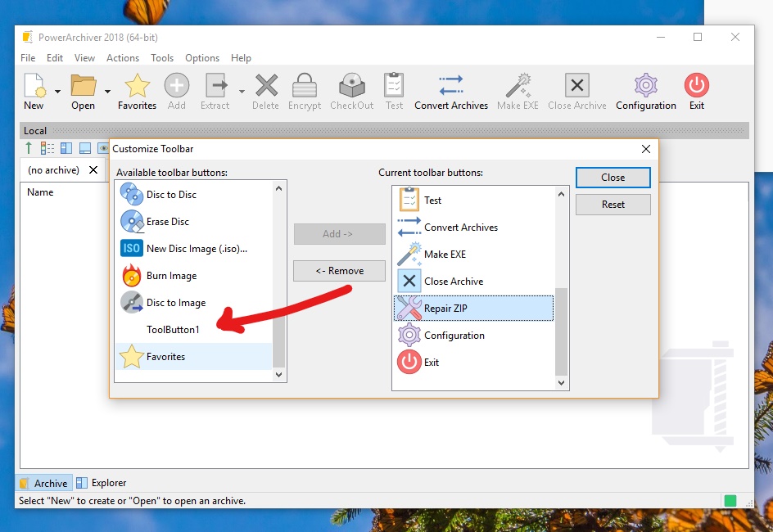Click the Reset button
The width and height of the screenshot is (773, 532).
click(x=613, y=205)
